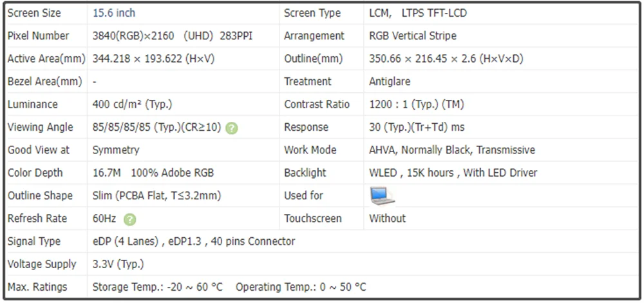Click the 400 cd/m² luminance value
This screenshot has width=644, height=303.
pos(132,104)
